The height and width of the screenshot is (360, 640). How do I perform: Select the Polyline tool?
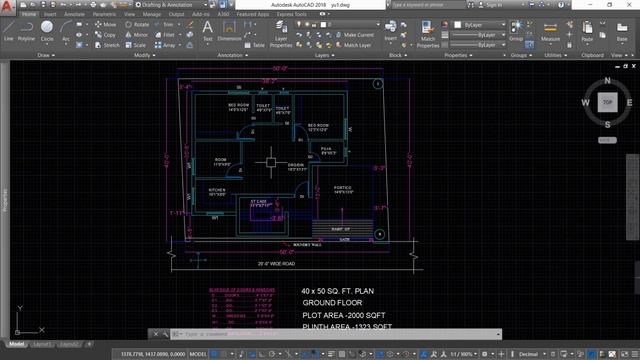(x=26, y=31)
